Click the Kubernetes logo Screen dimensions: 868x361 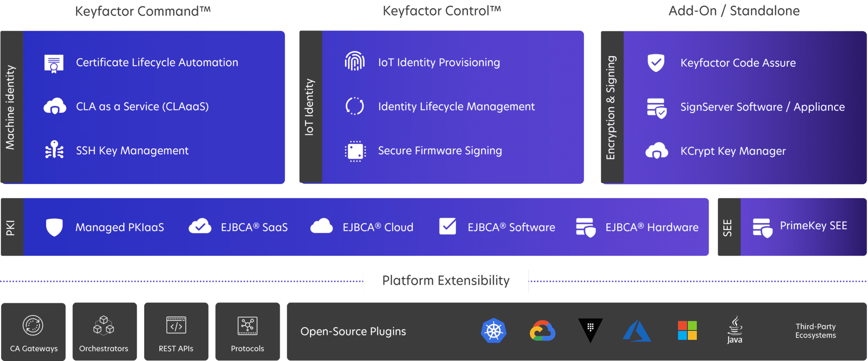tap(494, 330)
